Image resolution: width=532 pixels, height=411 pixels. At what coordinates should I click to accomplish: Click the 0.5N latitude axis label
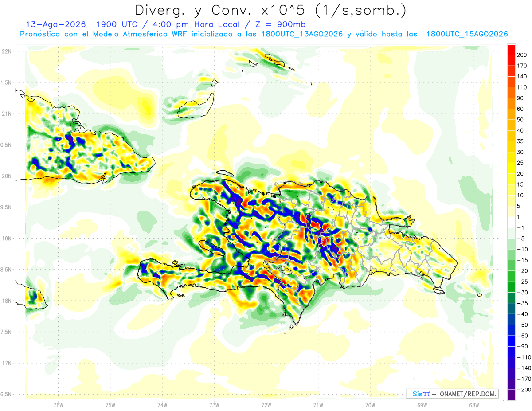[x=7, y=145]
